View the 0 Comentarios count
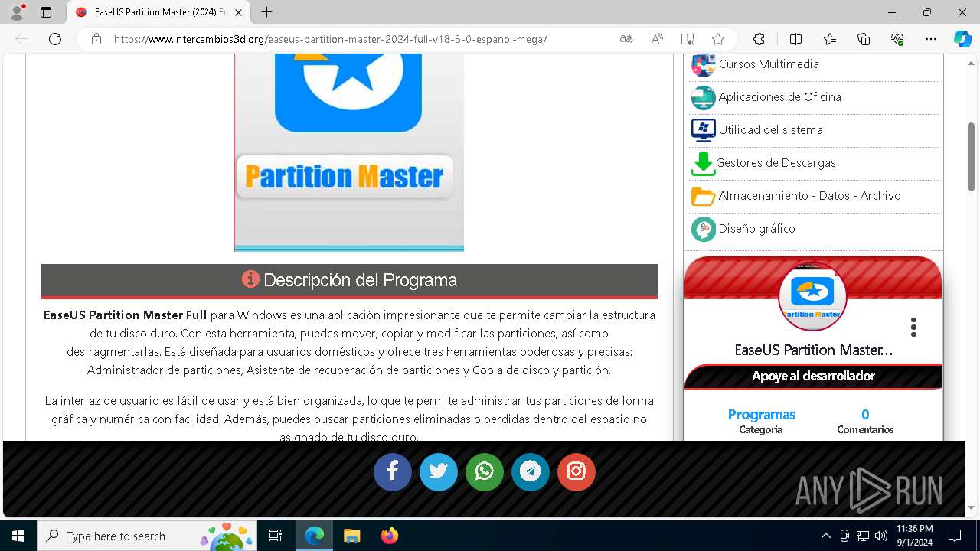This screenshot has height=551, width=980. pos(865,421)
